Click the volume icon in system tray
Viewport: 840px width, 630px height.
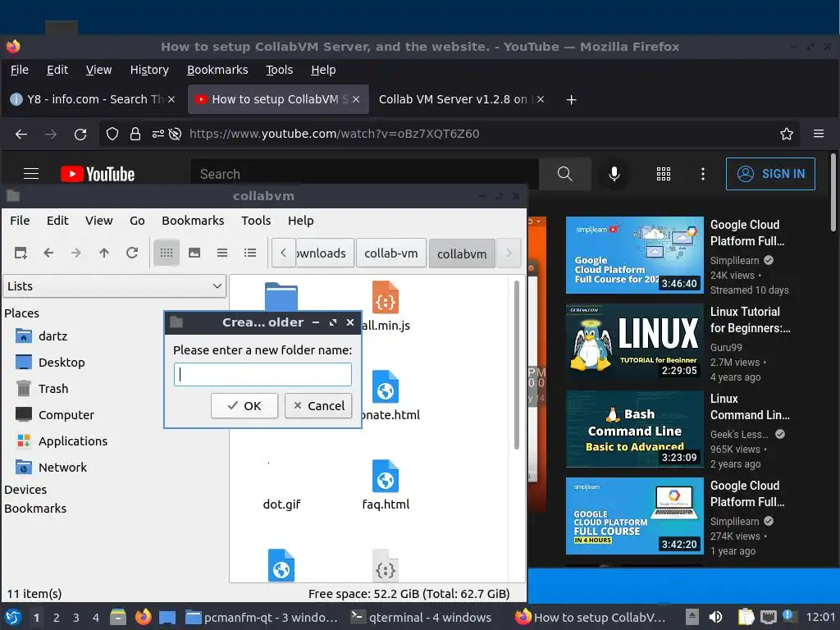(715, 617)
